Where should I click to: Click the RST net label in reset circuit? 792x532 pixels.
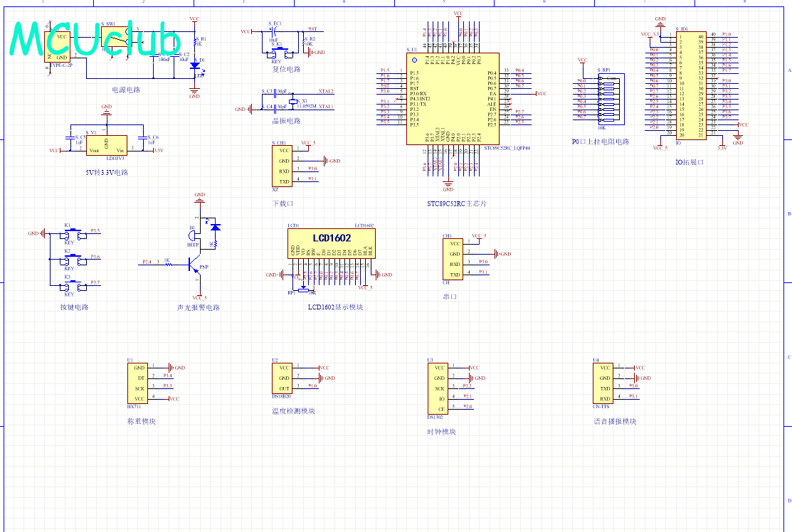click(x=312, y=29)
